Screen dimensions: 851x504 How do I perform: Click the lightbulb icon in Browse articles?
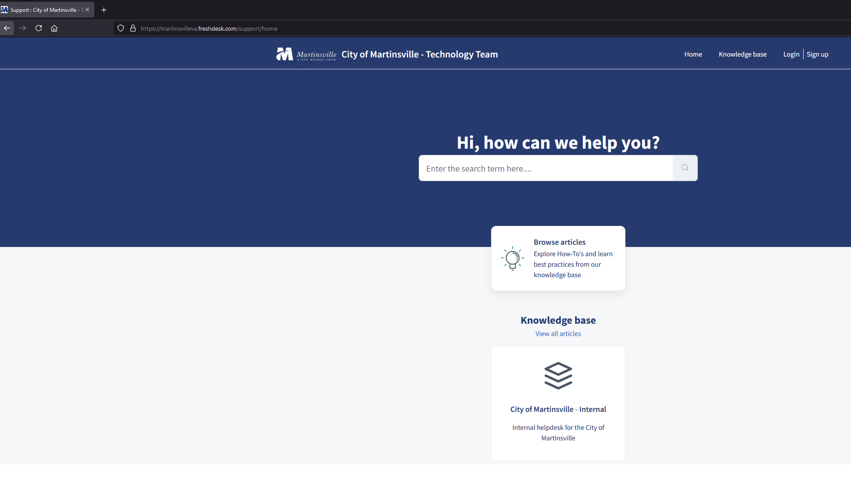pyautogui.click(x=512, y=258)
